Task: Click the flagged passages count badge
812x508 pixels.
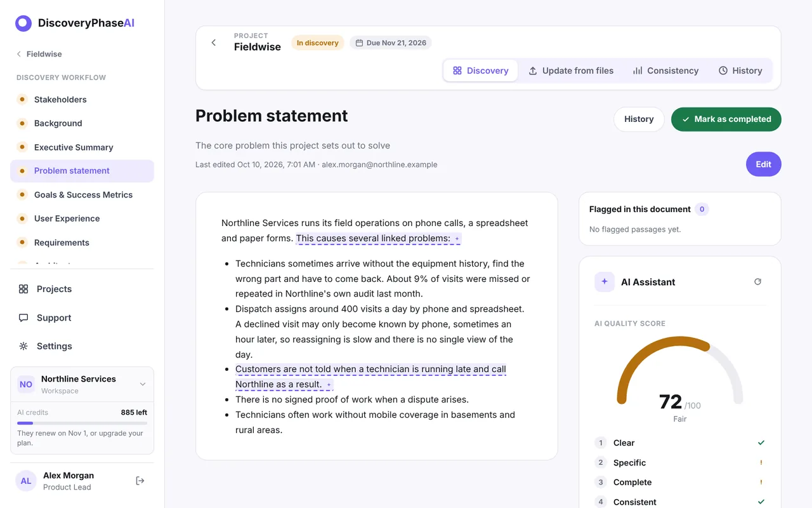Action: click(702, 209)
